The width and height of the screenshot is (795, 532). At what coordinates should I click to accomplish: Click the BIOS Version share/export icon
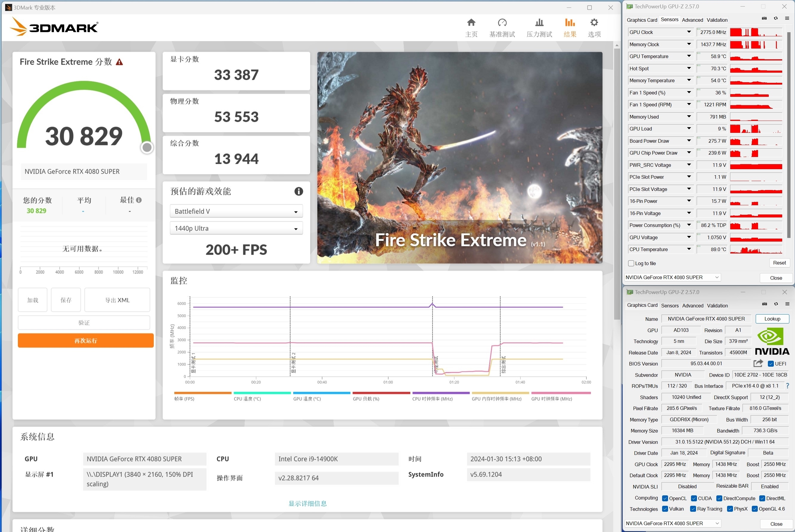coord(758,363)
